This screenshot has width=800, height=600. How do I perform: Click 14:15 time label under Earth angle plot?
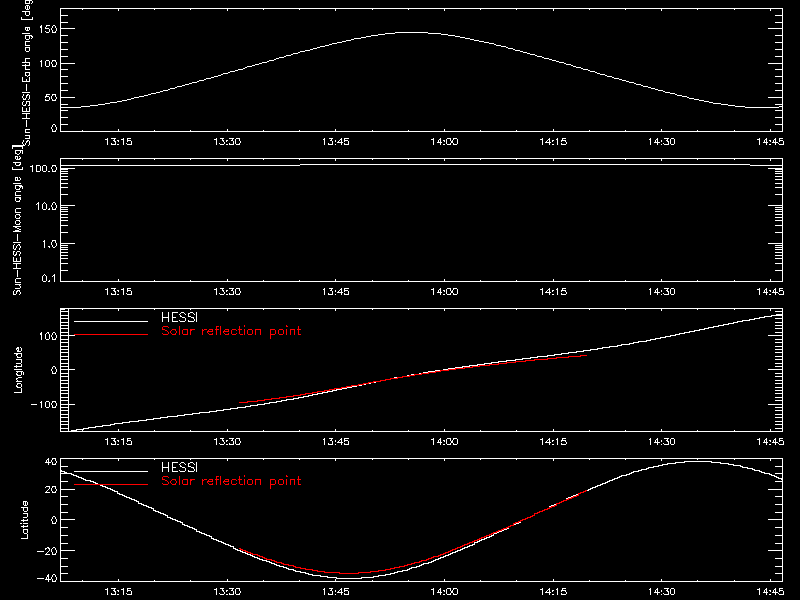click(x=553, y=141)
